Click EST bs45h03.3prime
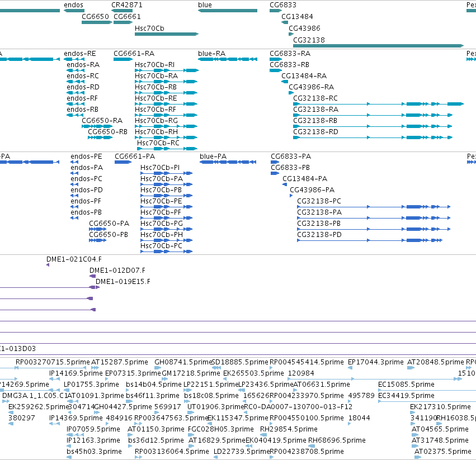 [x=94, y=452]
